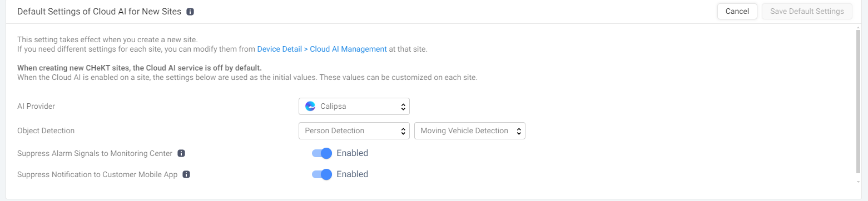
Task: Click the Calipsa logo icon in AI Provider
Action: click(x=310, y=106)
